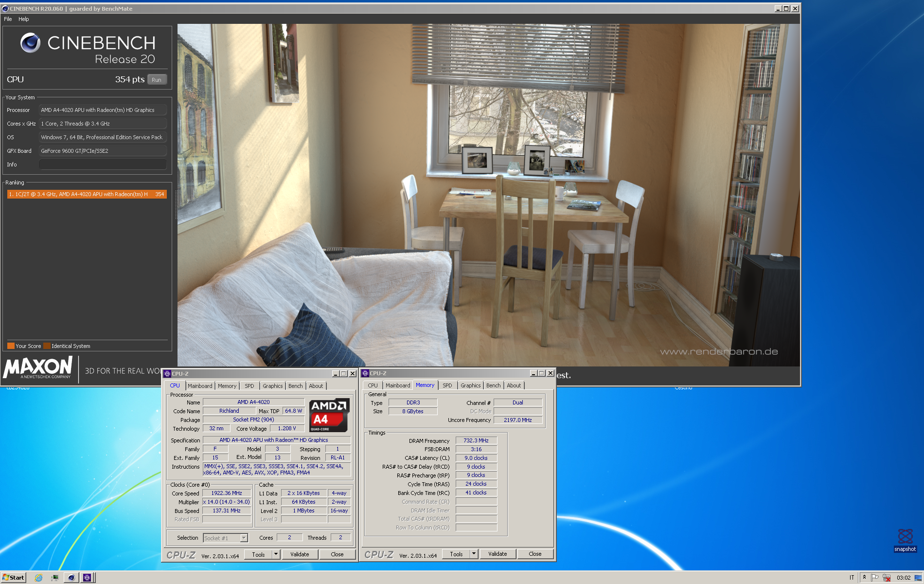Screen dimensions: 924x584
Task: Click Tools button in right CPU-Z
Action: (x=456, y=554)
